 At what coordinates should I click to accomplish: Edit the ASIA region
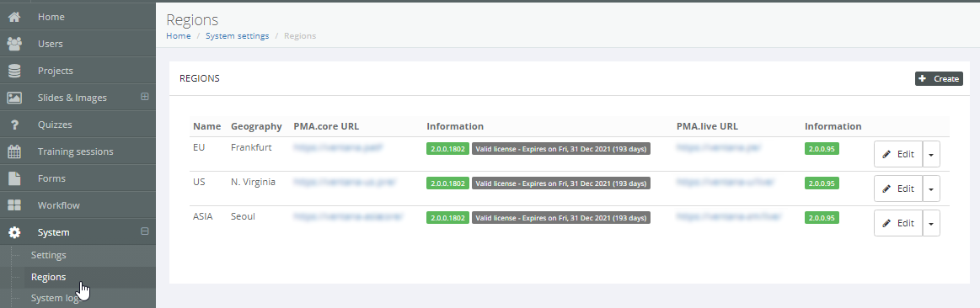click(x=898, y=223)
